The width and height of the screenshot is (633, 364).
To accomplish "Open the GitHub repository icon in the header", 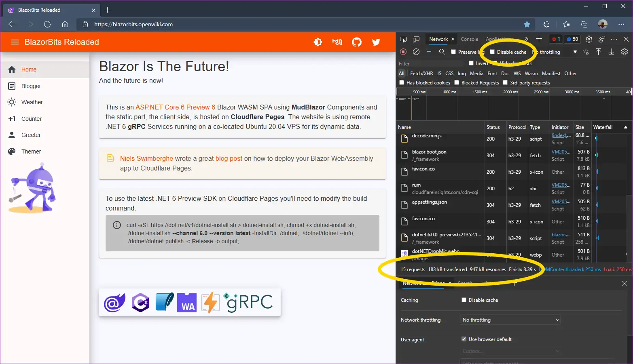I will [x=357, y=42].
